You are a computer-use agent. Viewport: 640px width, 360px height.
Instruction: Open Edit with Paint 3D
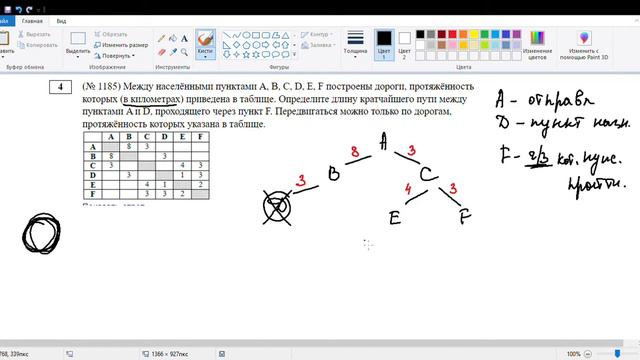click(x=584, y=45)
